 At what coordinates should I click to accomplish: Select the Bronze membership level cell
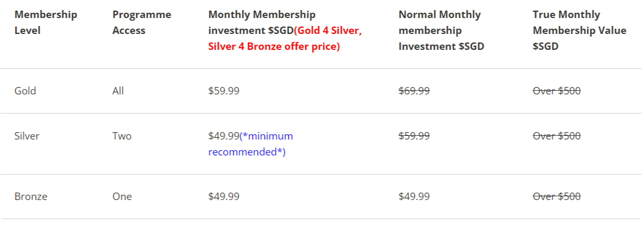pyautogui.click(x=31, y=196)
